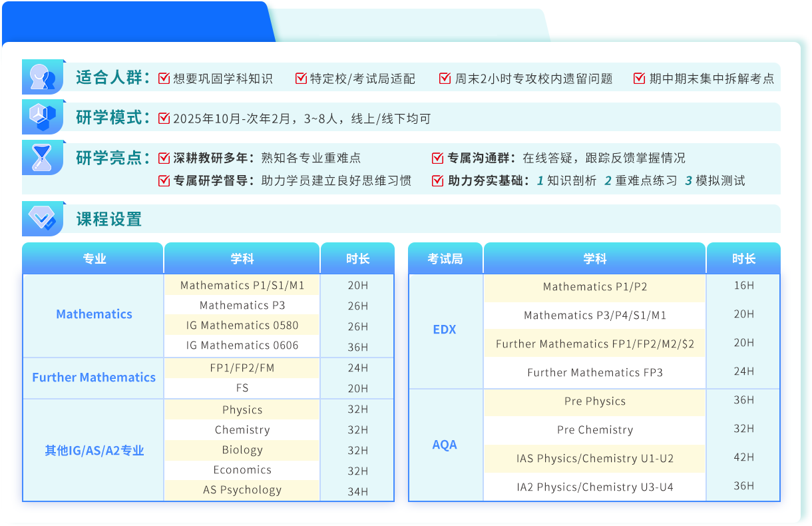
Task: Toggle the 助力夯实基础 checkbox
Action: click(x=437, y=180)
